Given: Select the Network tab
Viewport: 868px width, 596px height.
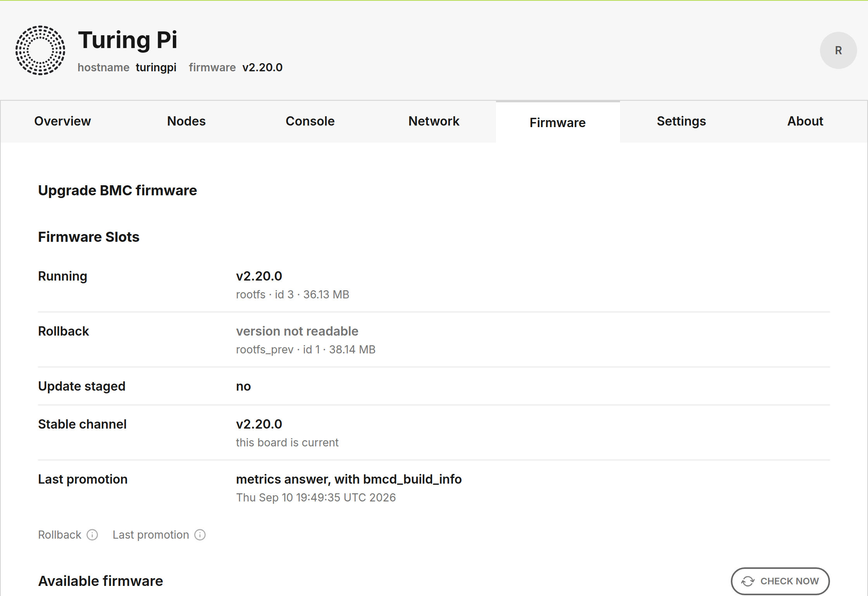Looking at the screenshot, I should pos(434,121).
